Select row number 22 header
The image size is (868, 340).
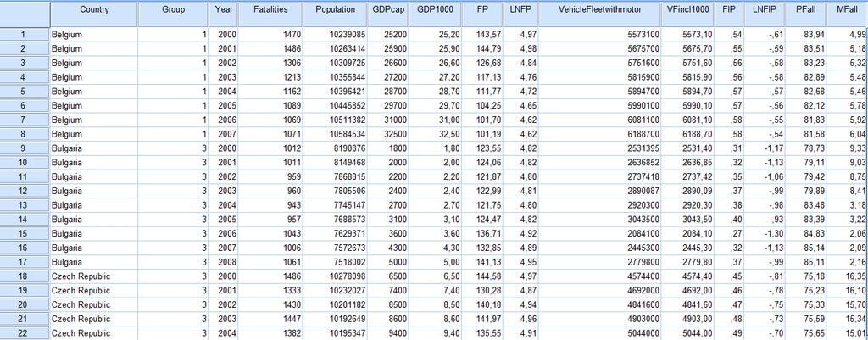(25, 333)
